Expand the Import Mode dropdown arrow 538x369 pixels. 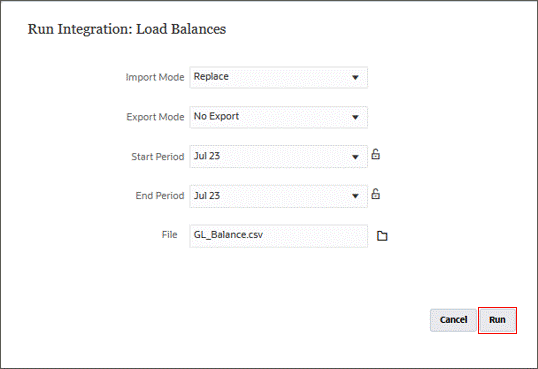pos(355,78)
